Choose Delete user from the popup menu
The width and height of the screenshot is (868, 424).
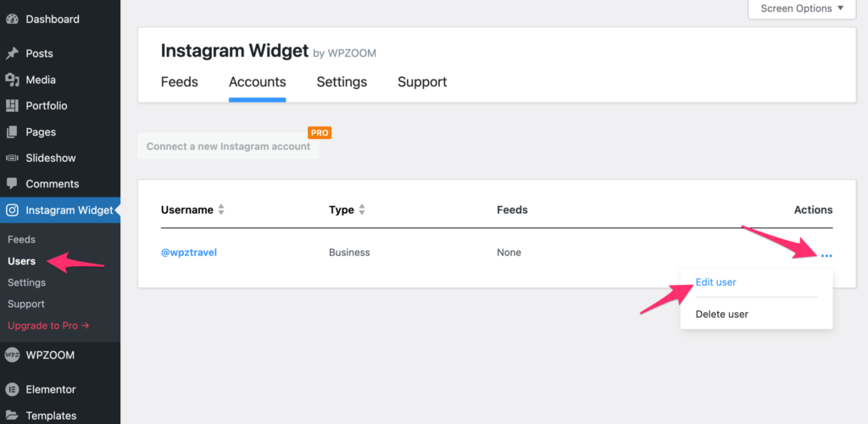[x=722, y=314]
